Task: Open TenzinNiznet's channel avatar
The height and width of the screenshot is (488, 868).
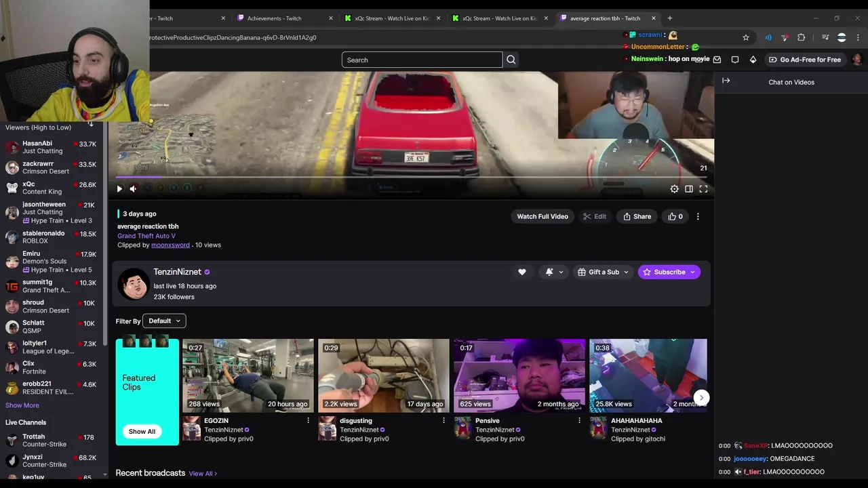Action: (134, 284)
